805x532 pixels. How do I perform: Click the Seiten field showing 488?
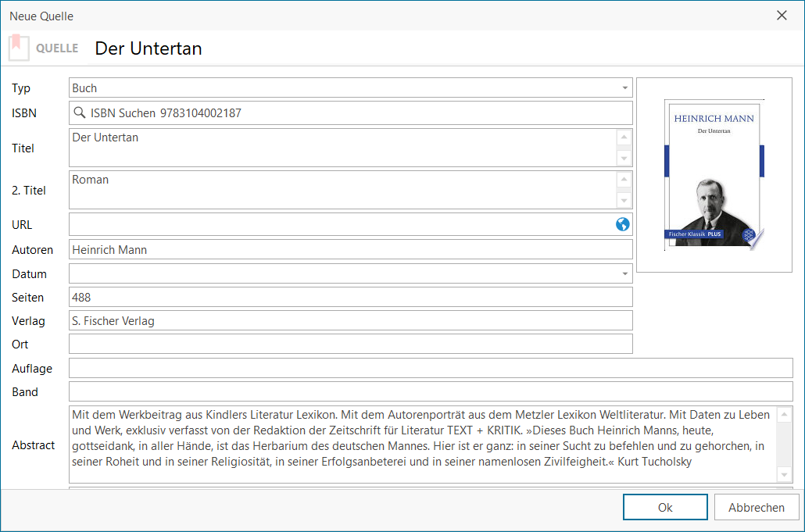click(x=350, y=297)
